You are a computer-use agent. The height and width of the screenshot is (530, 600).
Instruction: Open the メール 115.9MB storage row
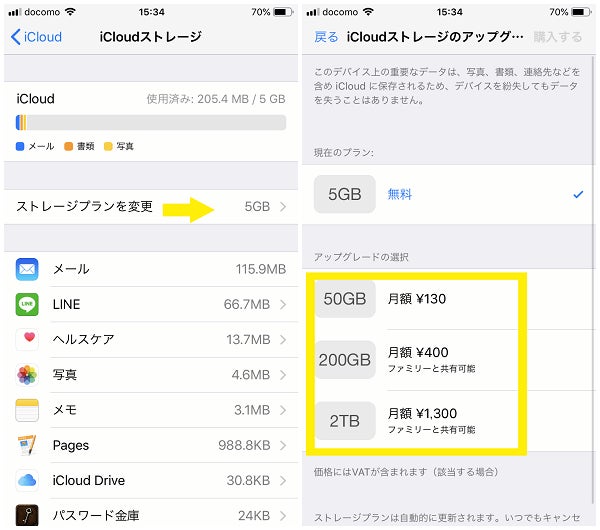tap(151, 269)
